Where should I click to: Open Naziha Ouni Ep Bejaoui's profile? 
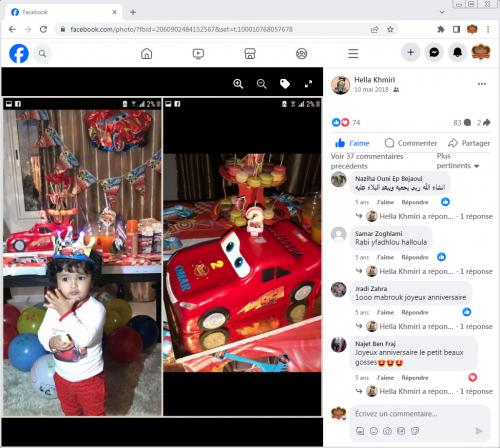pyautogui.click(x=388, y=179)
